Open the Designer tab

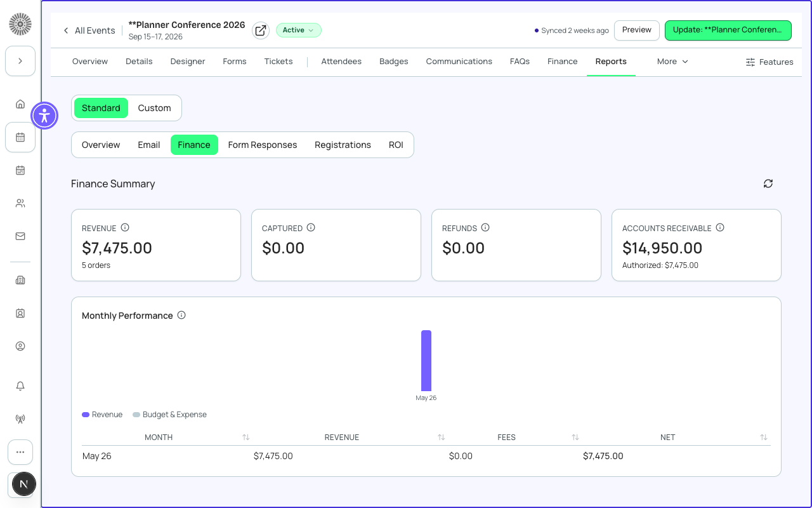coord(188,62)
